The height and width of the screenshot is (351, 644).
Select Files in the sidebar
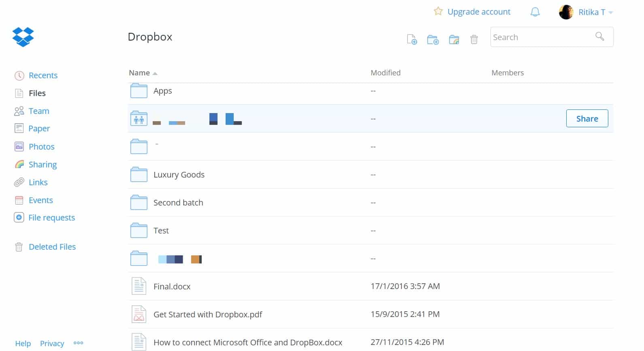pyautogui.click(x=37, y=93)
